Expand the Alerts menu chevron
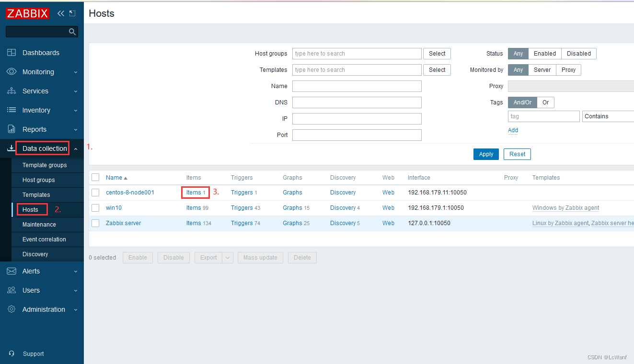 (76, 272)
